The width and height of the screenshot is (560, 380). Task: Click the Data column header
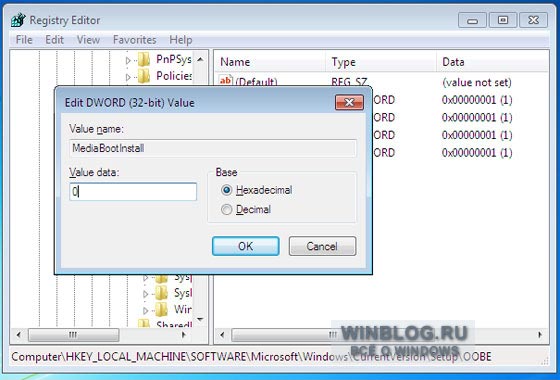click(x=492, y=62)
